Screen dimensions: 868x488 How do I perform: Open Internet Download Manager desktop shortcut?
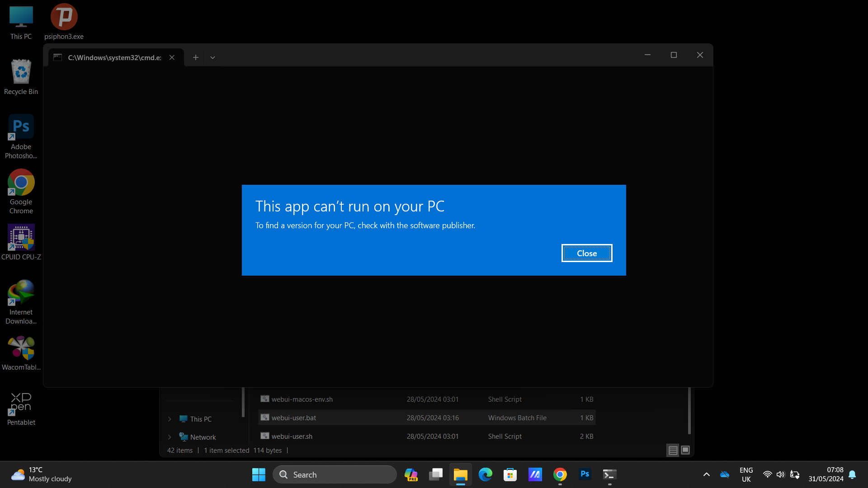point(21,301)
